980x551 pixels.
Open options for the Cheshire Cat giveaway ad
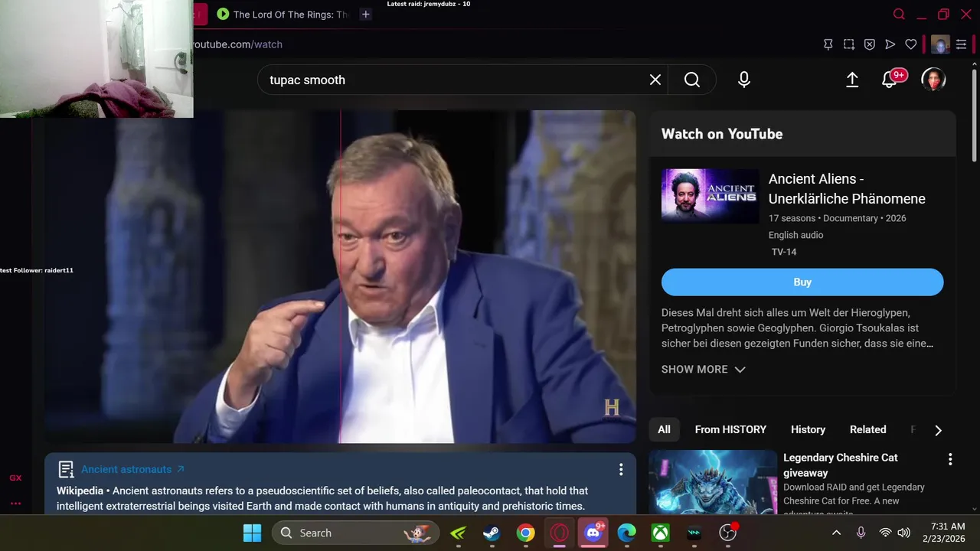click(950, 459)
